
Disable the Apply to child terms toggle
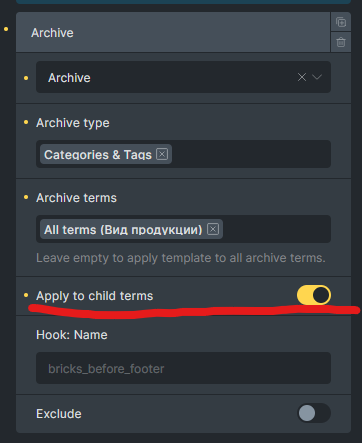314,295
